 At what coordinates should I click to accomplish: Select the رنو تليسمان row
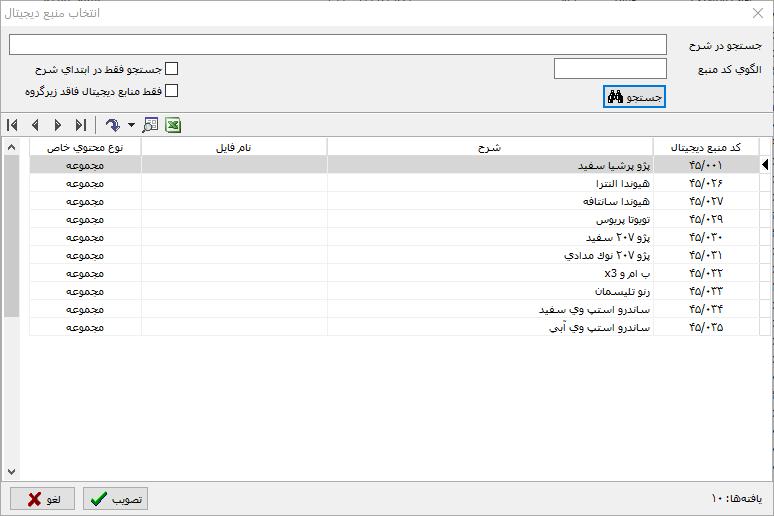coord(490,291)
